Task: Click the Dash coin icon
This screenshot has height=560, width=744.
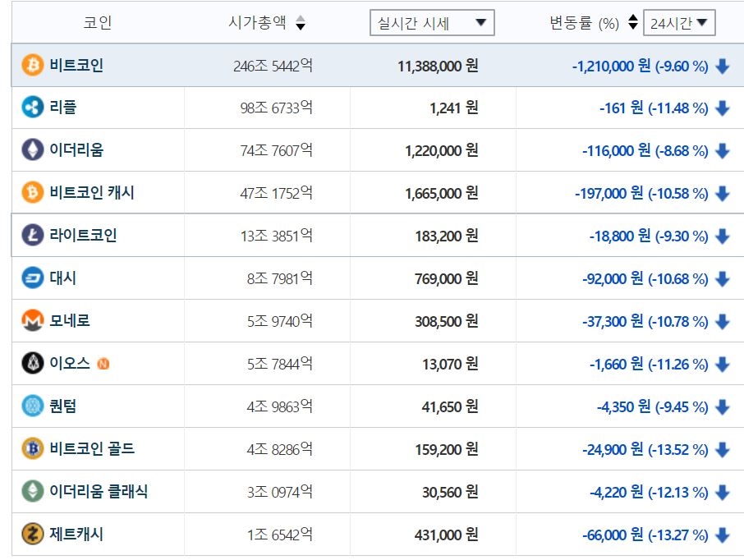Action: pos(33,278)
